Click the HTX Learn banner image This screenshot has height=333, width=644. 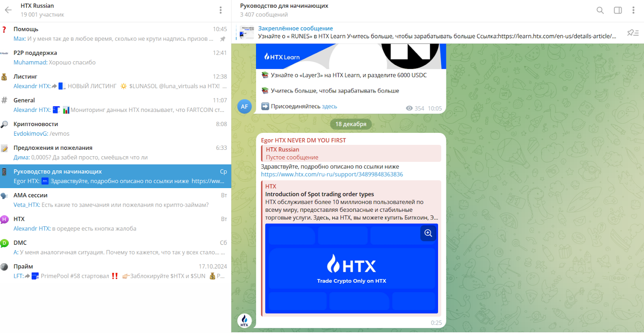click(x=351, y=56)
